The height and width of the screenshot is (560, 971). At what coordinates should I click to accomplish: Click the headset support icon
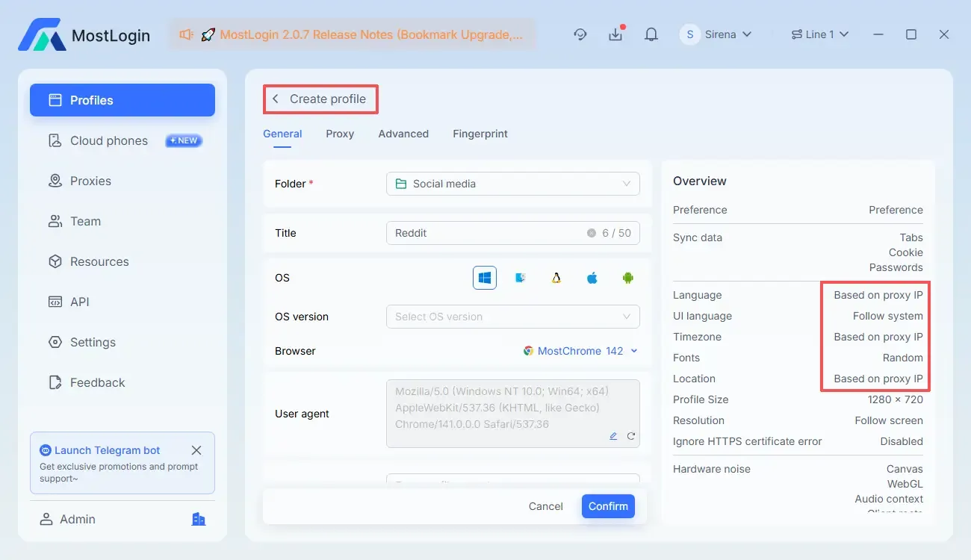pyautogui.click(x=580, y=34)
